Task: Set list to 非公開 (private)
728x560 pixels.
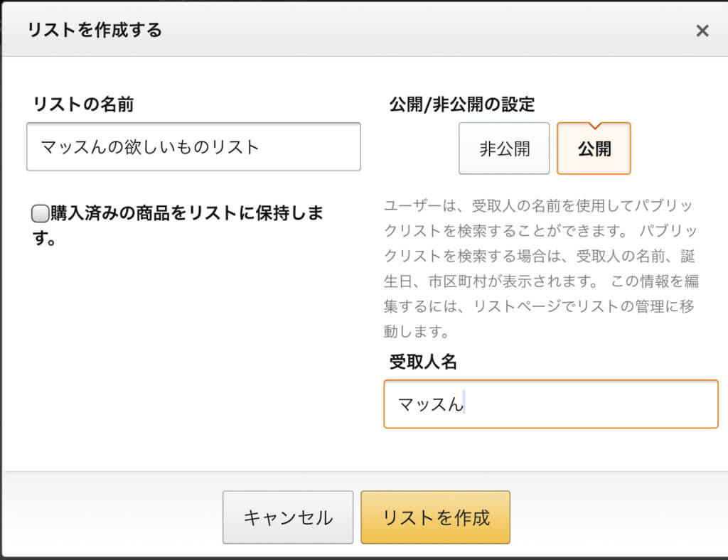Action: [504, 149]
